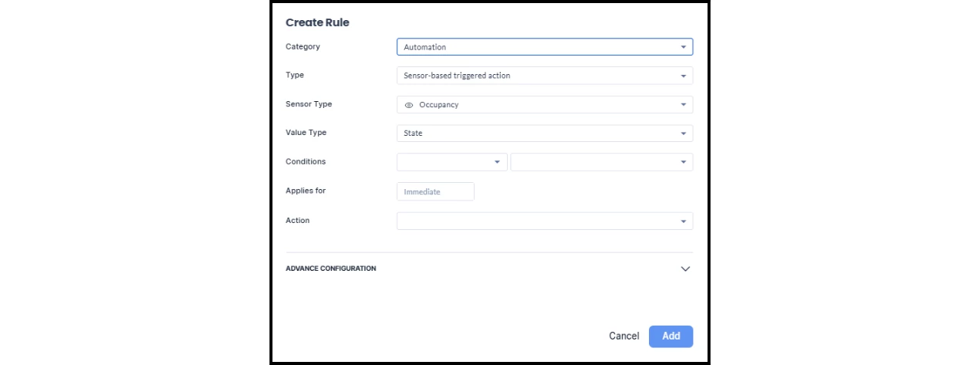Cancel the Create Rule dialog
The width and height of the screenshot is (980, 365).
pyautogui.click(x=623, y=336)
